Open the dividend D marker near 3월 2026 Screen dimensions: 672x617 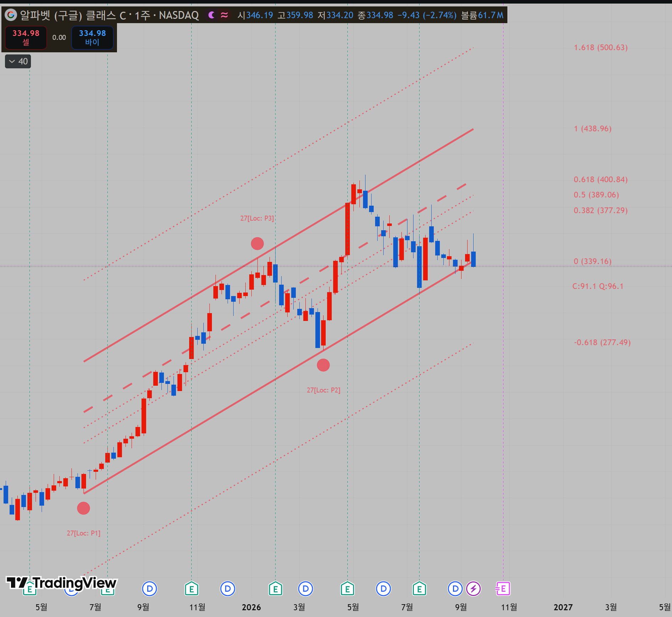point(305,589)
